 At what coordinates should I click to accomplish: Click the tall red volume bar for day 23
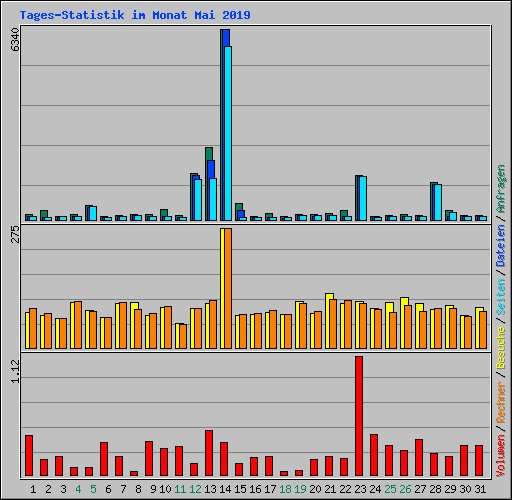[x=359, y=416]
